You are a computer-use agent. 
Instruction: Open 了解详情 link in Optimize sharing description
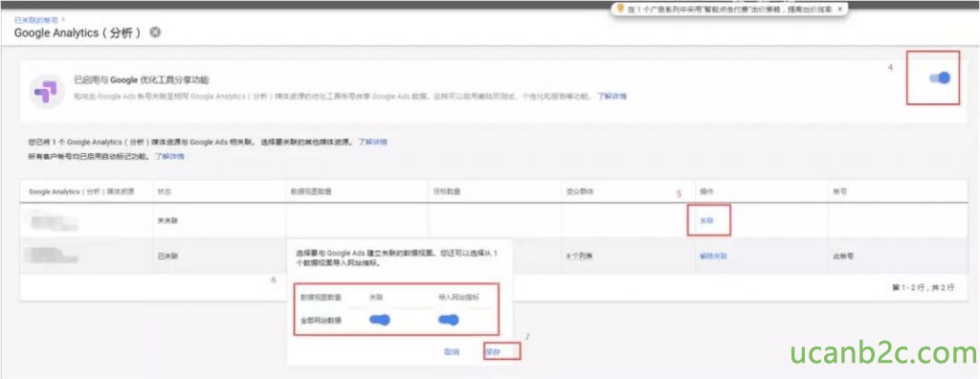click(x=612, y=97)
